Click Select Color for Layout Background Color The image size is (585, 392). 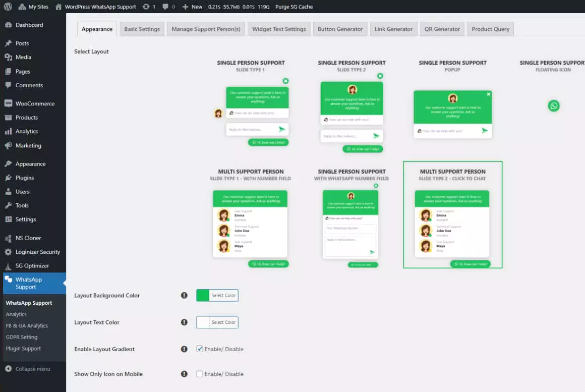pos(223,295)
